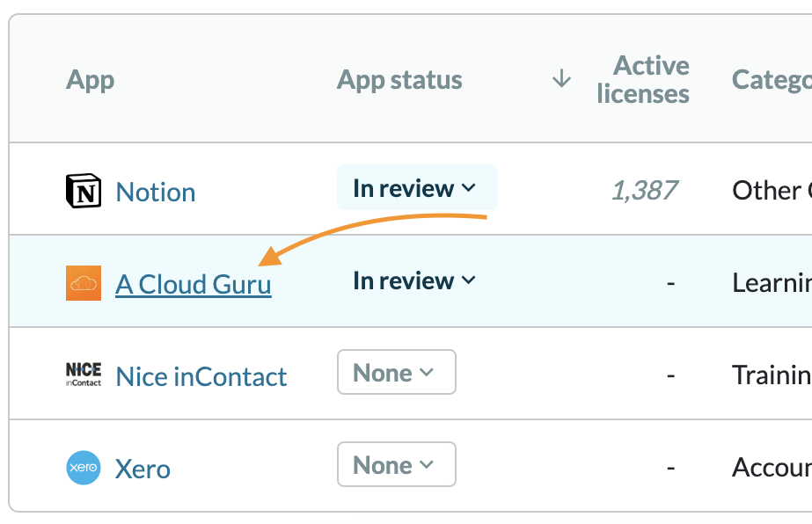This screenshot has width=812, height=524.
Task: Follow the A Cloud Guru link
Action: [194, 285]
